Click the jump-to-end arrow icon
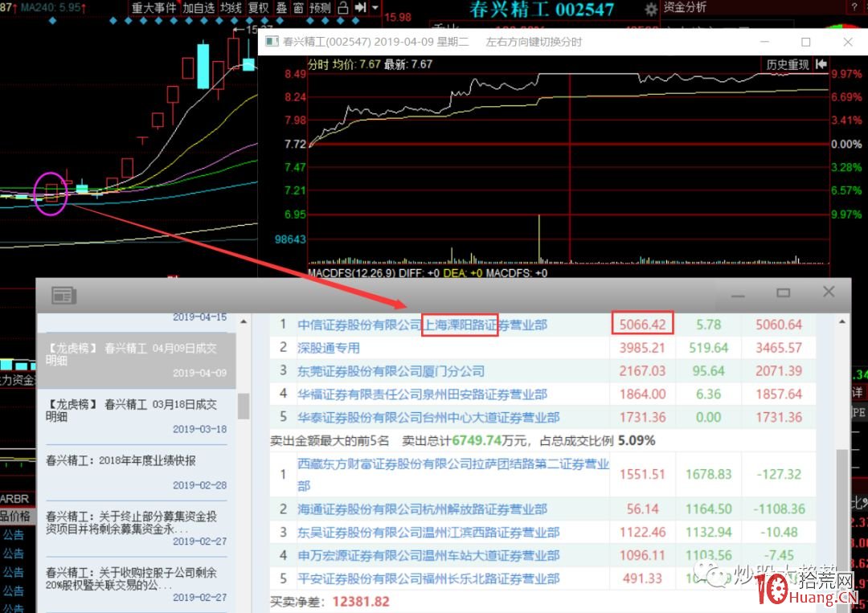This screenshot has width=868, height=613. coord(360,7)
